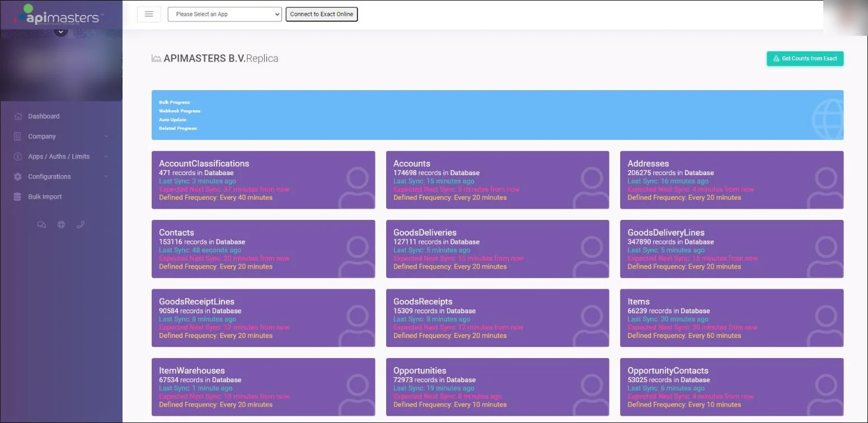The height and width of the screenshot is (423, 868).
Task: Click "Expected Next Sync: 37 minutes from now"
Action: pyautogui.click(x=224, y=189)
